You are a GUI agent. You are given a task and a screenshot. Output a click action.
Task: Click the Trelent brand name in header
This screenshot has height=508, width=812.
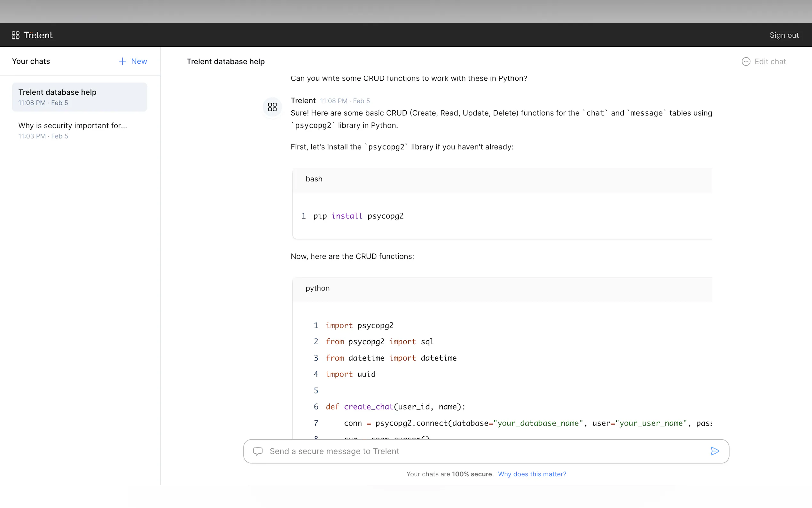(38, 35)
